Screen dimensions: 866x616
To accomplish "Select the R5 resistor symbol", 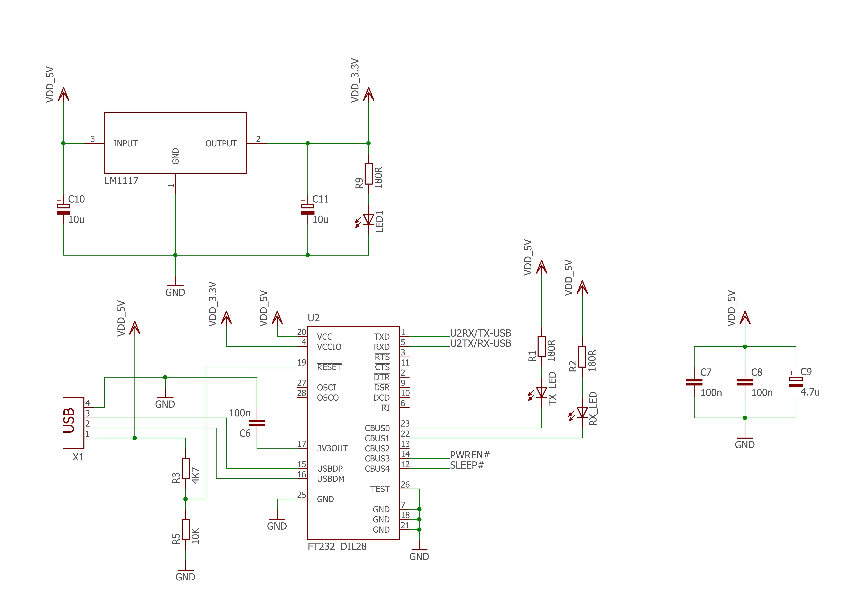I will 186,530.
